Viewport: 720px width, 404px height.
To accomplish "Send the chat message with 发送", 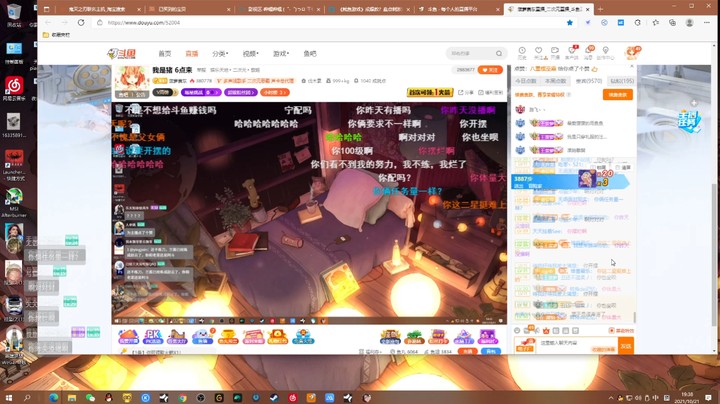I will tap(626, 346).
